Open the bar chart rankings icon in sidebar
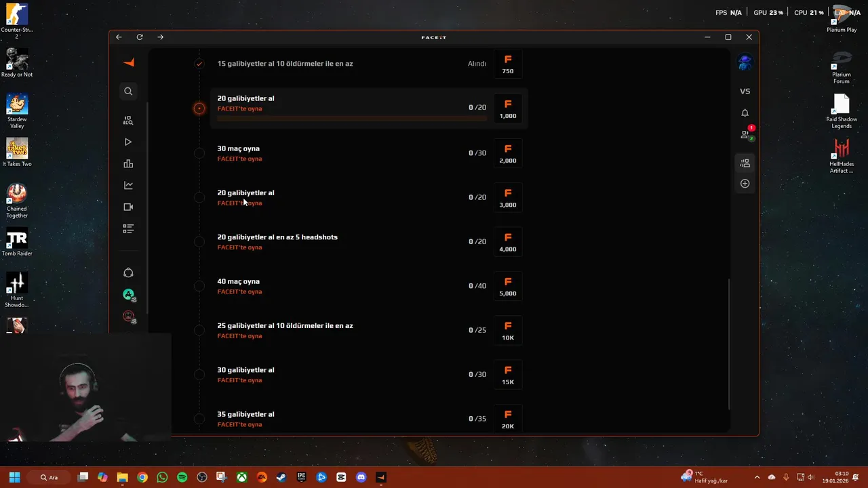This screenshot has width=868, height=488. [128, 163]
